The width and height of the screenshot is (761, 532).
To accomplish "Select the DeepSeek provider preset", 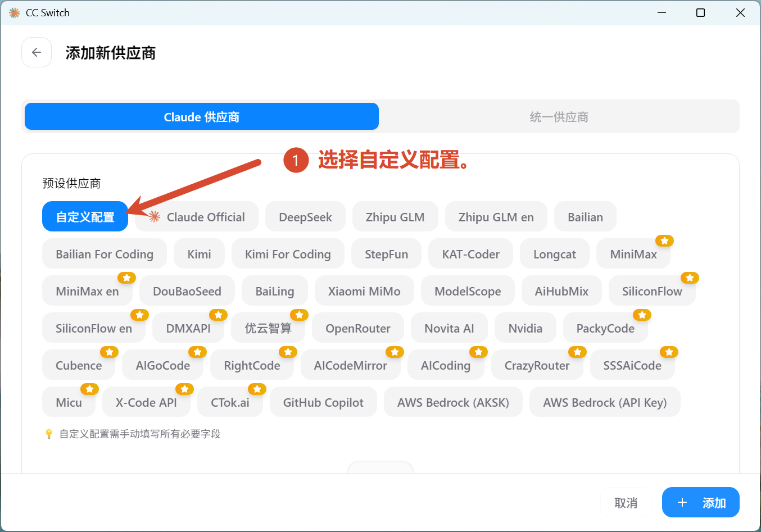I will (x=305, y=216).
